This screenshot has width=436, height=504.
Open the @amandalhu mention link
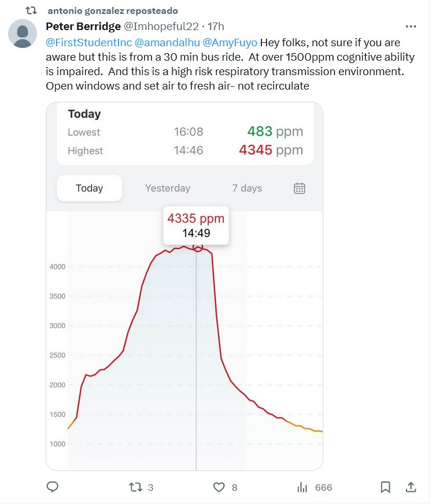(x=167, y=42)
